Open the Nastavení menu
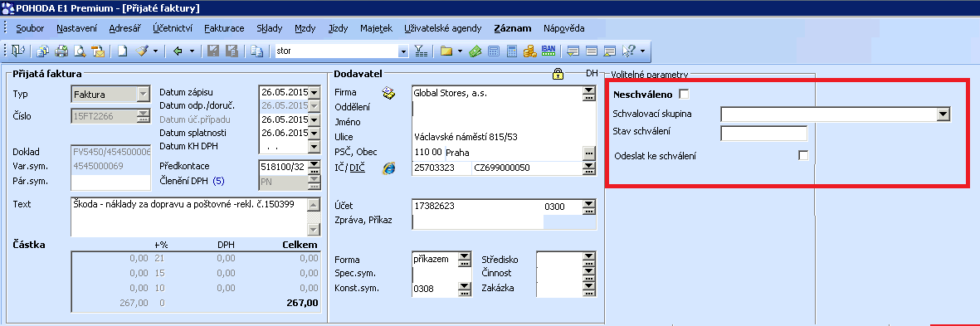This screenshot has width=980, height=326. pos(77,28)
